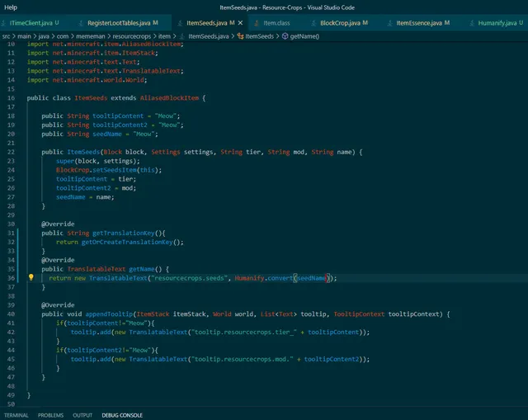
Task: Click the "tooltip.resourcecrops.mod." string
Action: 242,359
